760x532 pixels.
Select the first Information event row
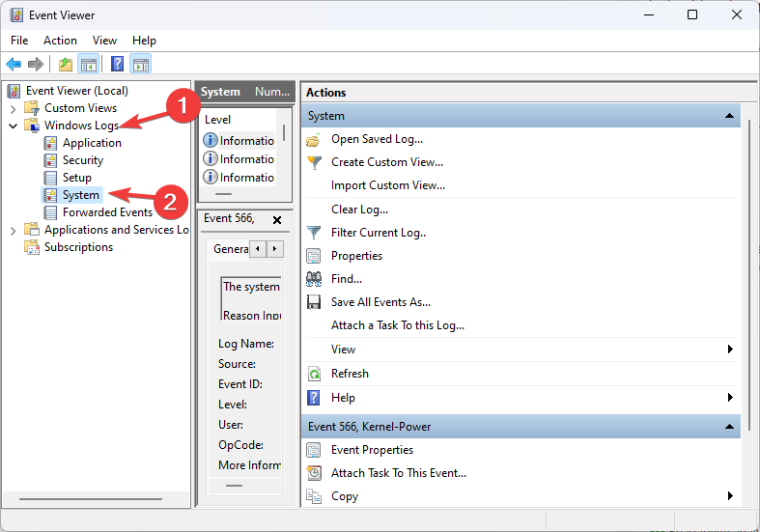click(x=239, y=141)
